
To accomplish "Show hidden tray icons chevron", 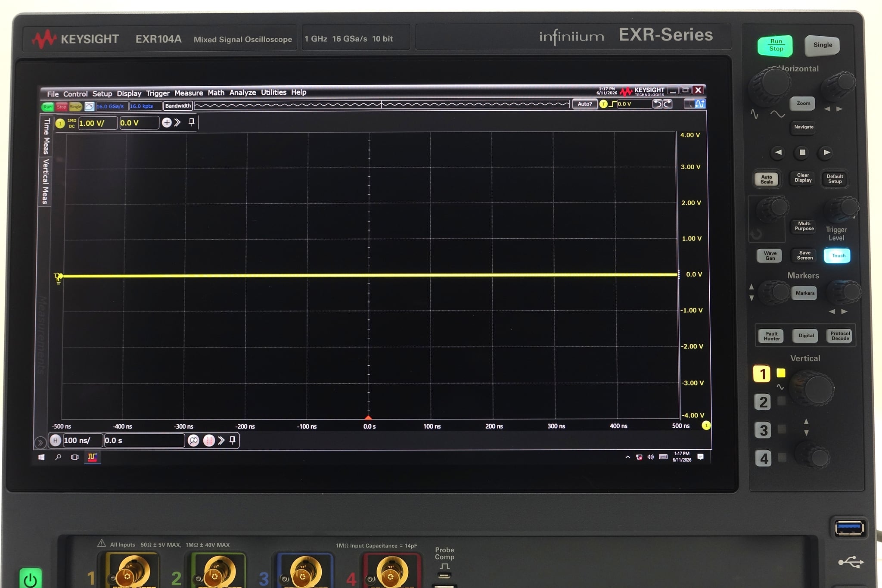I will [627, 457].
